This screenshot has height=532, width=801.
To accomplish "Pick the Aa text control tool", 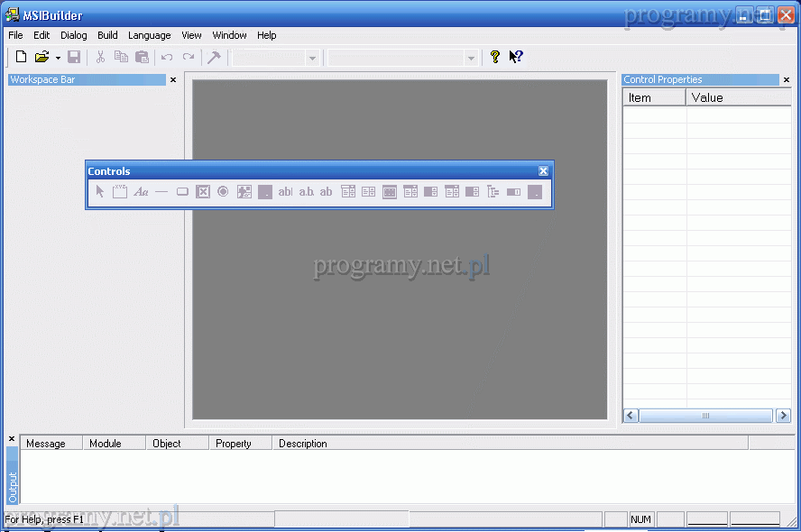I will (141, 191).
